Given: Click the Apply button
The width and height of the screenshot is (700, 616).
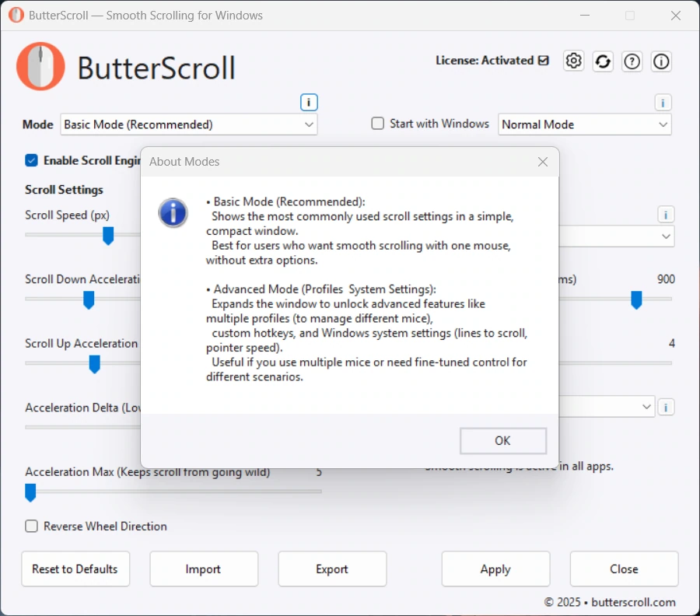Looking at the screenshot, I should 495,569.
